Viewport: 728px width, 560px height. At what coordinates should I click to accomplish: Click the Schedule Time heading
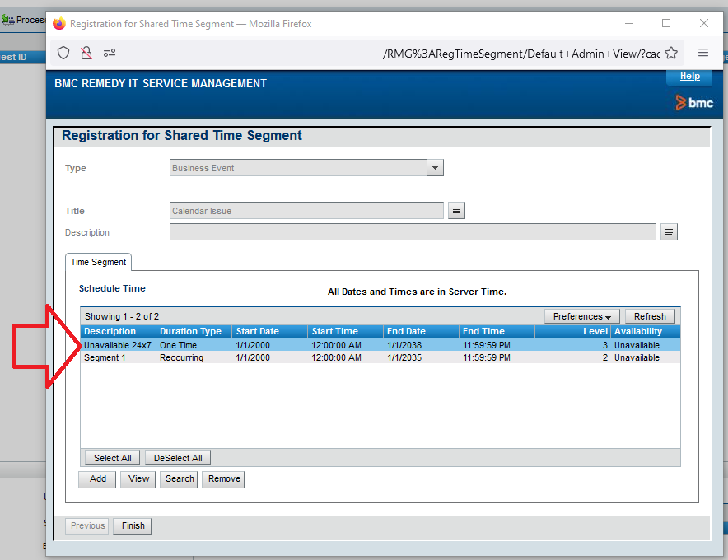click(112, 288)
